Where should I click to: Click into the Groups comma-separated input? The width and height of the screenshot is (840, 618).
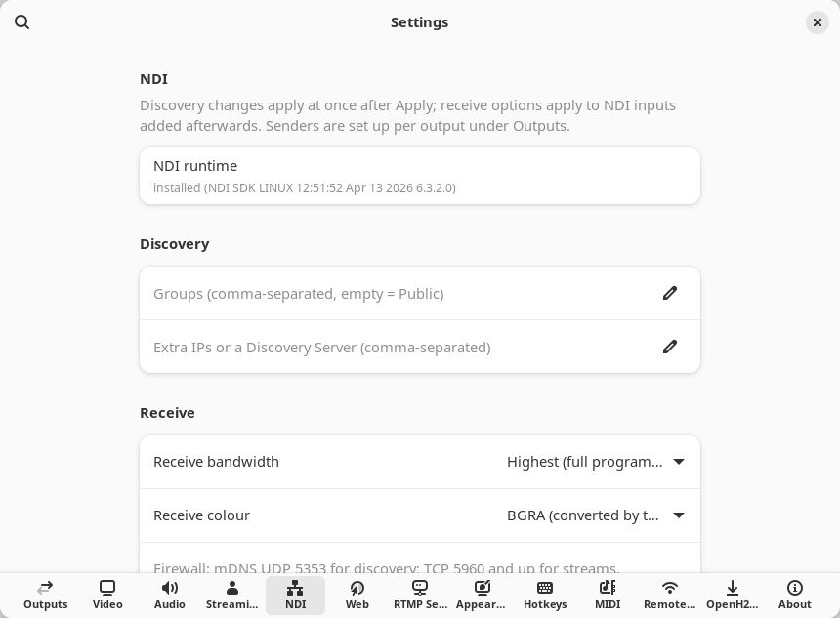point(419,293)
